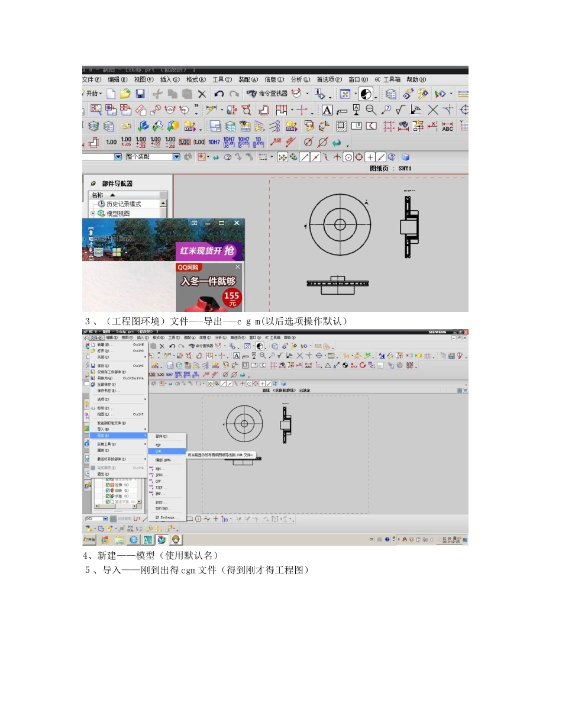Viewport: 562px width, 728px height.
Task: Expand 模型视图 node in upper screenshot navigator
Action: [x=92, y=213]
